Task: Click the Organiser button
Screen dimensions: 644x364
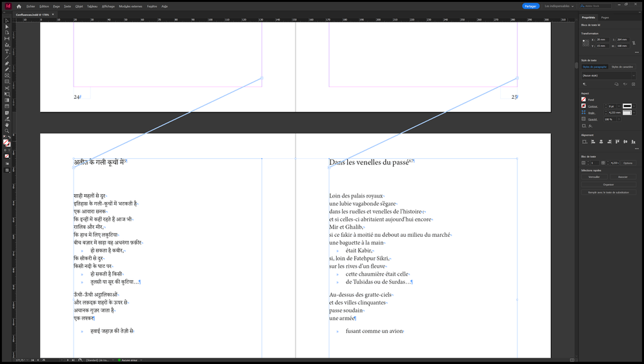Action: click(609, 185)
